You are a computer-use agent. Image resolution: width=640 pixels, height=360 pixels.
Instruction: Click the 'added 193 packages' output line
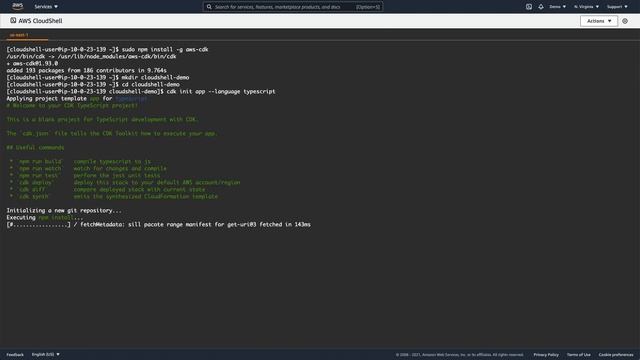(x=86, y=71)
